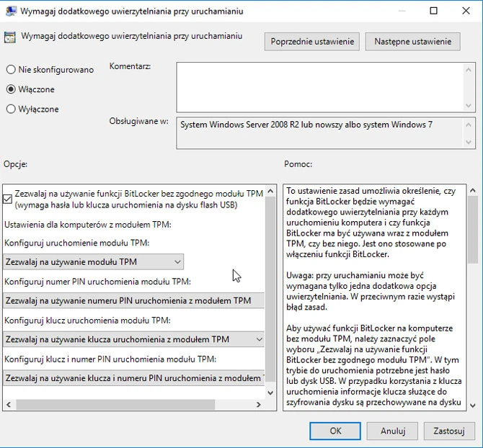Click the 'Zastosuj' button
The height and width of the screenshot is (448, 483).
[x=449, y=431]
